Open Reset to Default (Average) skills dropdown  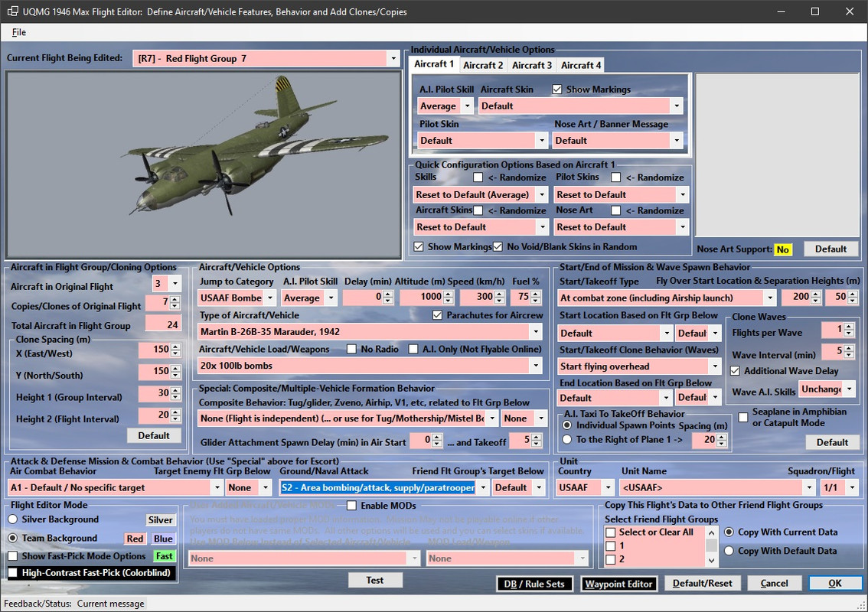(542, 195)
